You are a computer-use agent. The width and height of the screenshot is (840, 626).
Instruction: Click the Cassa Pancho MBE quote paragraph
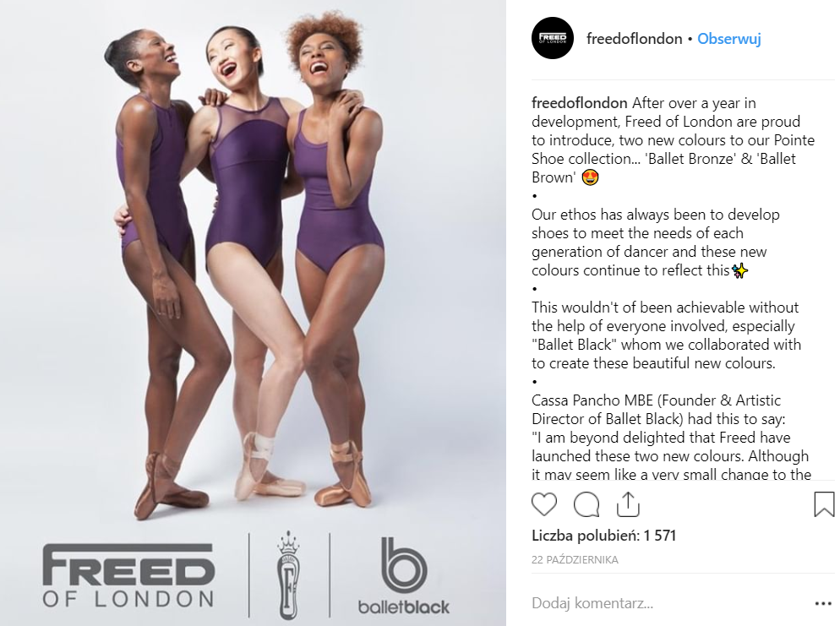(670, 437)
